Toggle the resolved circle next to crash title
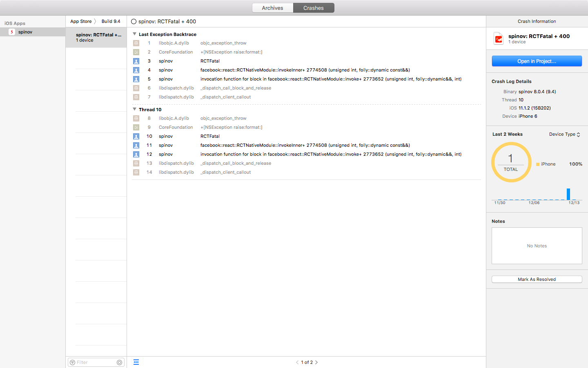588x368 pixels. pyautogui.click(x=134, y=22)
